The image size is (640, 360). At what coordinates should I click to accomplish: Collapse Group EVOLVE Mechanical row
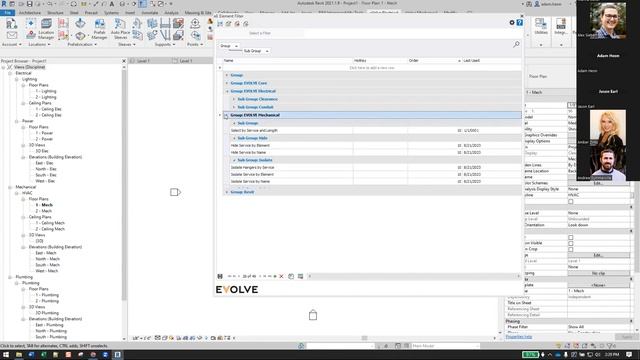(226, 116)
